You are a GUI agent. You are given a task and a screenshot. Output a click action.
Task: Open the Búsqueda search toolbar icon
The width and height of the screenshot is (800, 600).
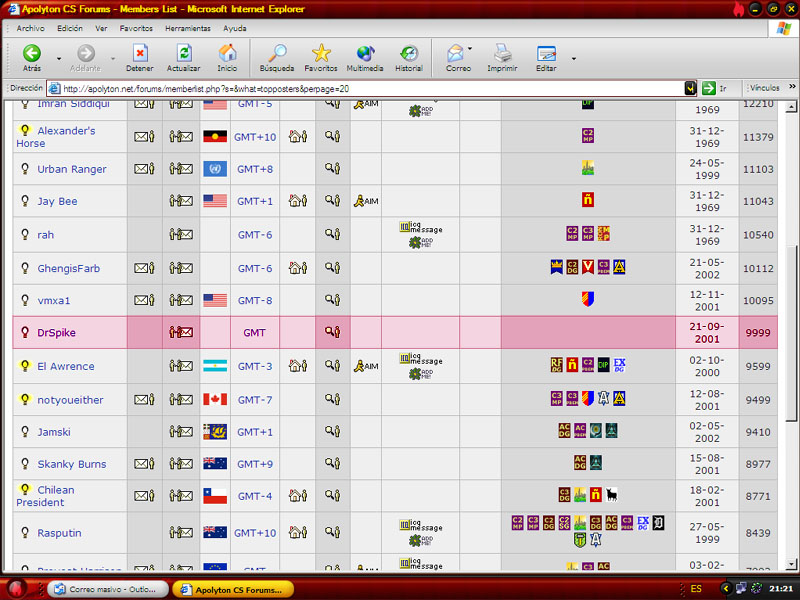[277, 54]
